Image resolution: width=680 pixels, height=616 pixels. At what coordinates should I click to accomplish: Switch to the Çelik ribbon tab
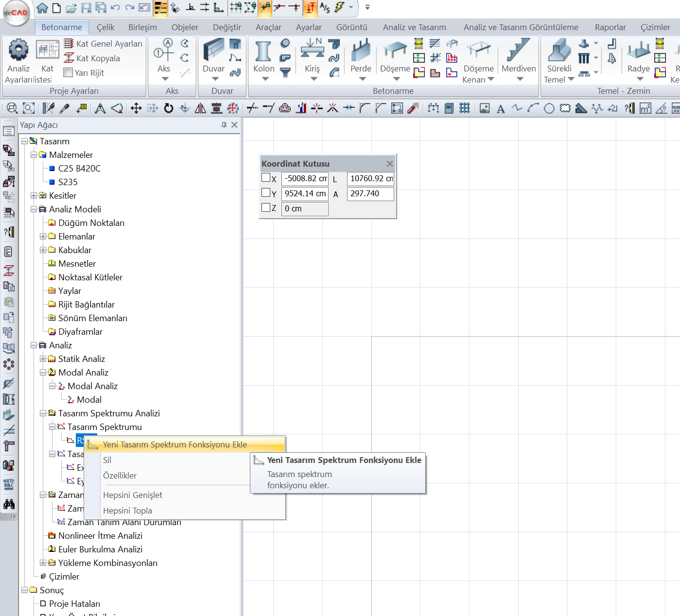tap(105, 27)
